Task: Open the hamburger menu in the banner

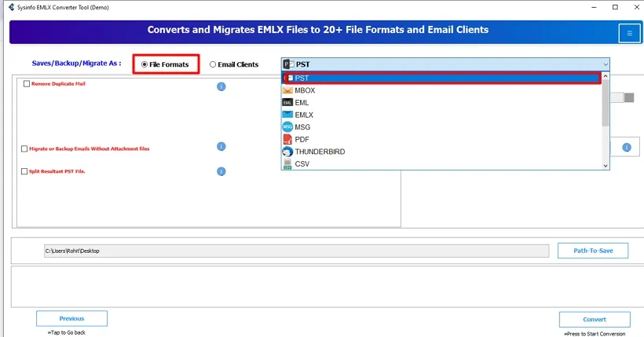Action: [629, 33]
